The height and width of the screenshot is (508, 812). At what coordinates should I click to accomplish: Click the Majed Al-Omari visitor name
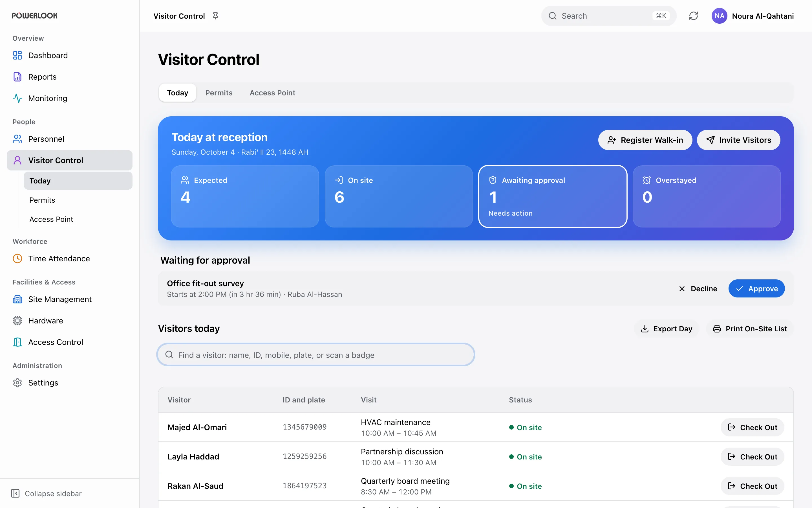coord(197,427)
